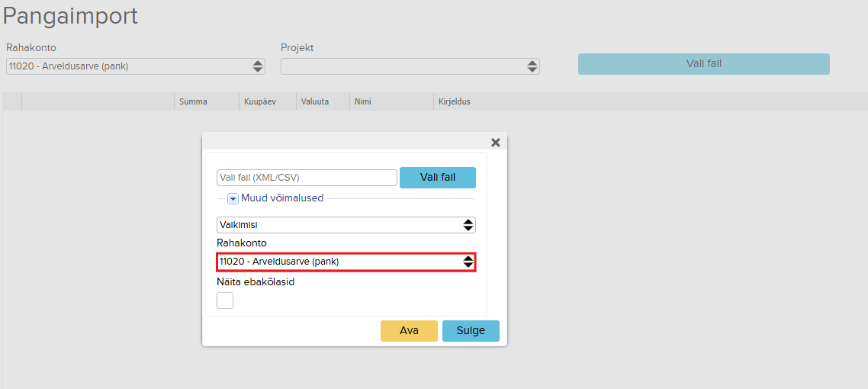Open the Vaikimisi dropdown in dialog
The width and height of the screenshot is (868, 389).
click(346, 225)
